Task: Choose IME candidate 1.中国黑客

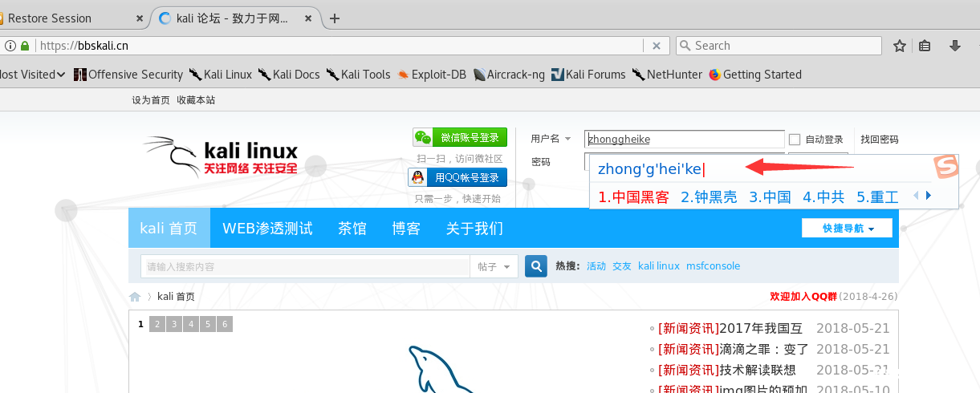Action: (x=633, y=196)
